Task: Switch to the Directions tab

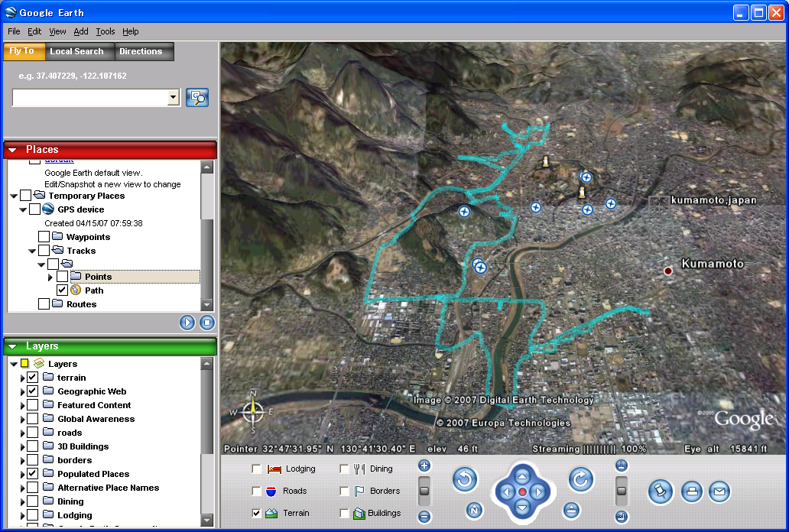Action: point(141,51)
